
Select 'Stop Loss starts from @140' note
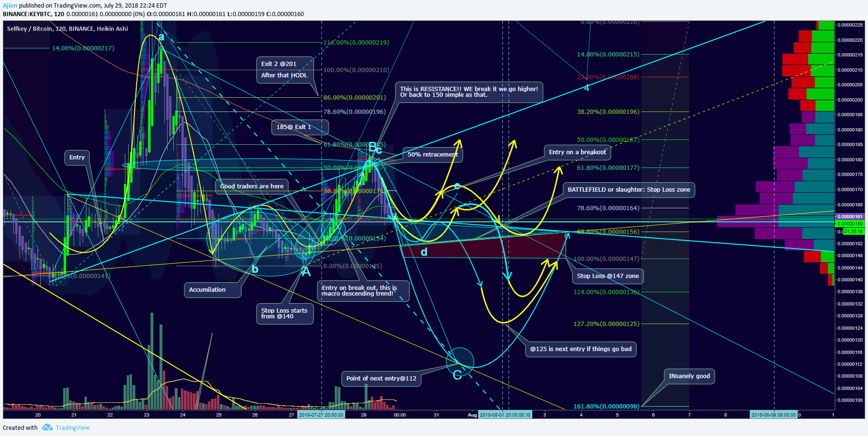click(x=285, y=314)
